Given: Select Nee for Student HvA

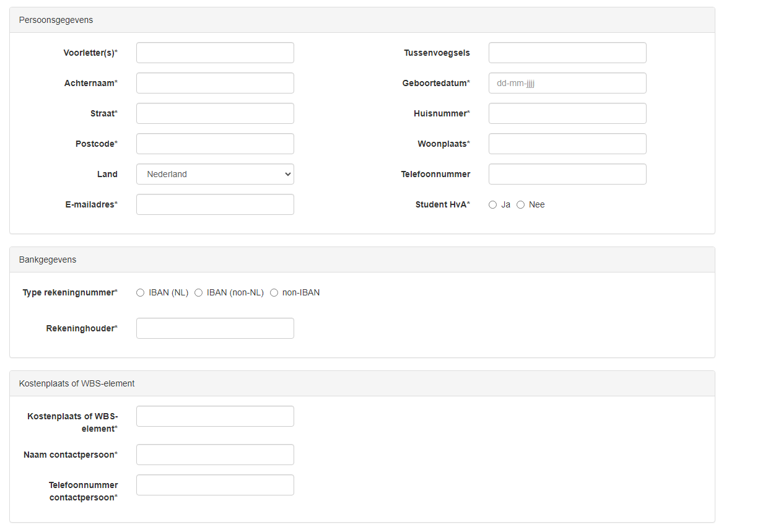Looking at the screenshot, I should [x=521, y=205].
